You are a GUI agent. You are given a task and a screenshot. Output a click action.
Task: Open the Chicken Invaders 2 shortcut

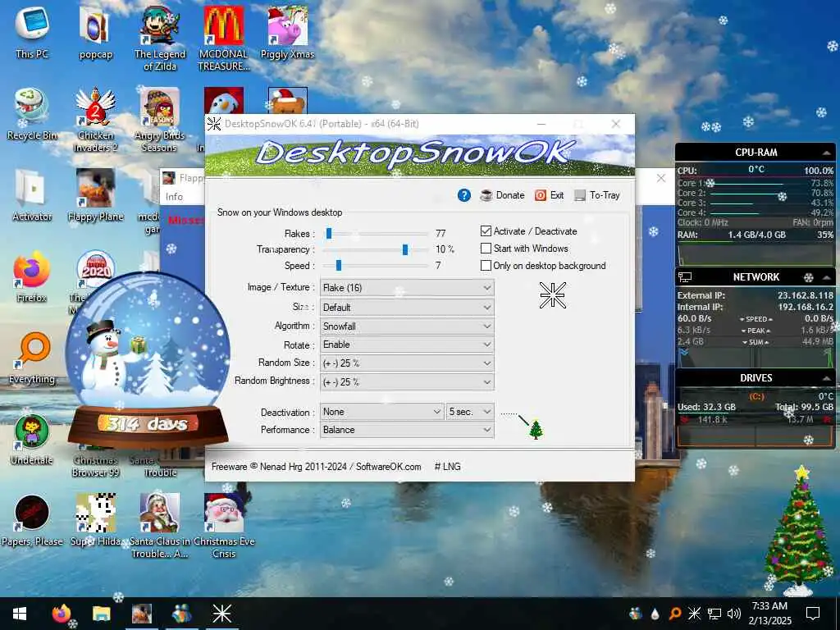(95, 120)
